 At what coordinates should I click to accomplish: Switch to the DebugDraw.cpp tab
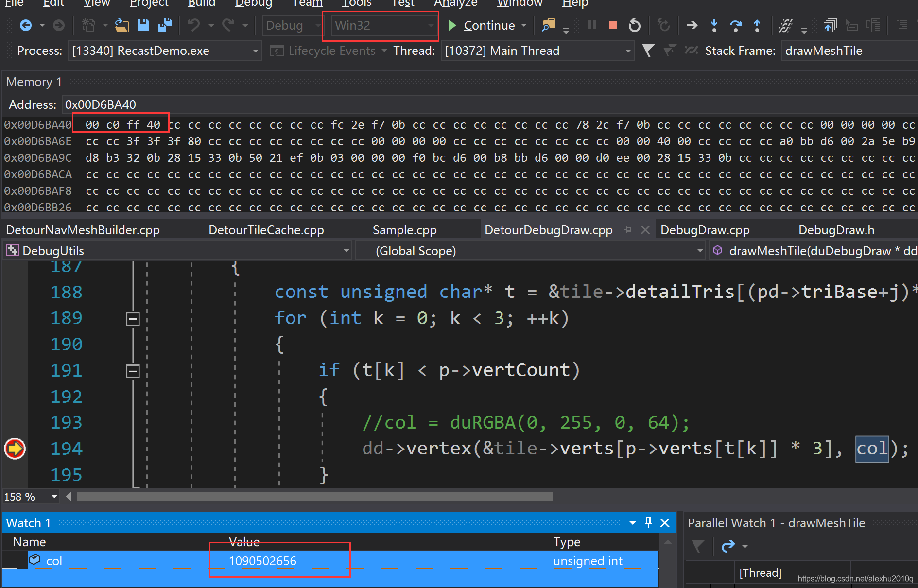(705, 230)
